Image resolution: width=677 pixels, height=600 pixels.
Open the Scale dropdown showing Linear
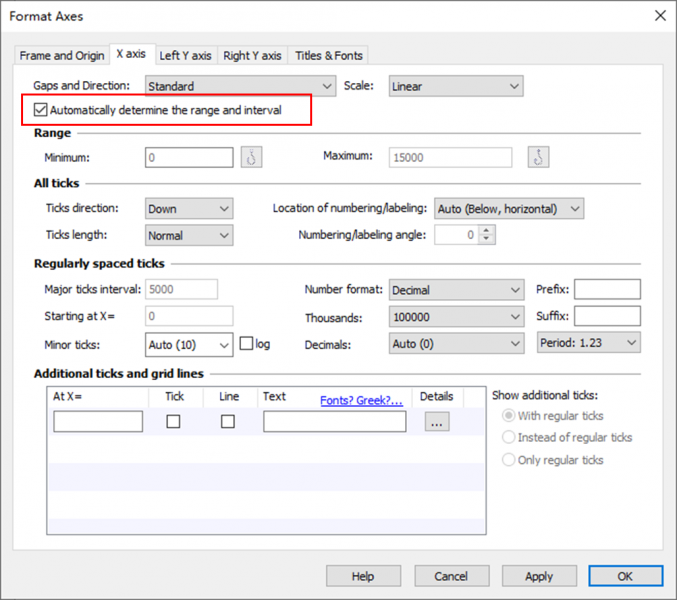pos(455,87)
